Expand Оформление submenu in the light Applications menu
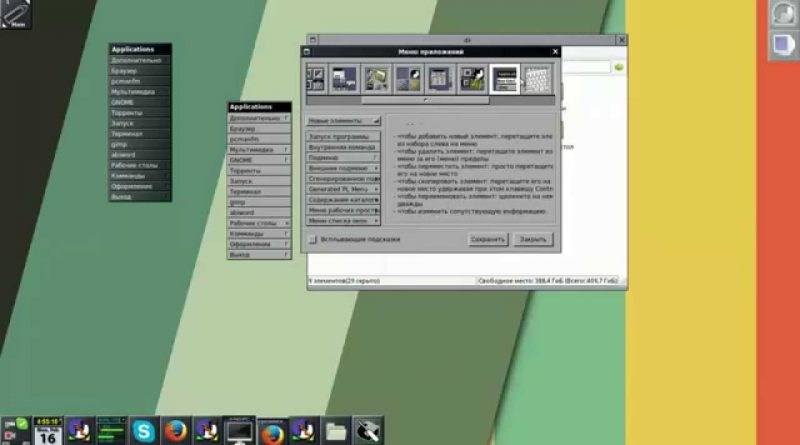This screenshot has height=445, width=800. click(259, 244)
